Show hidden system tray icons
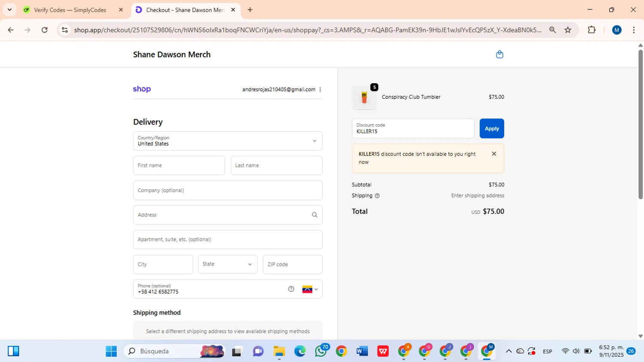 [x=509, y=351]
